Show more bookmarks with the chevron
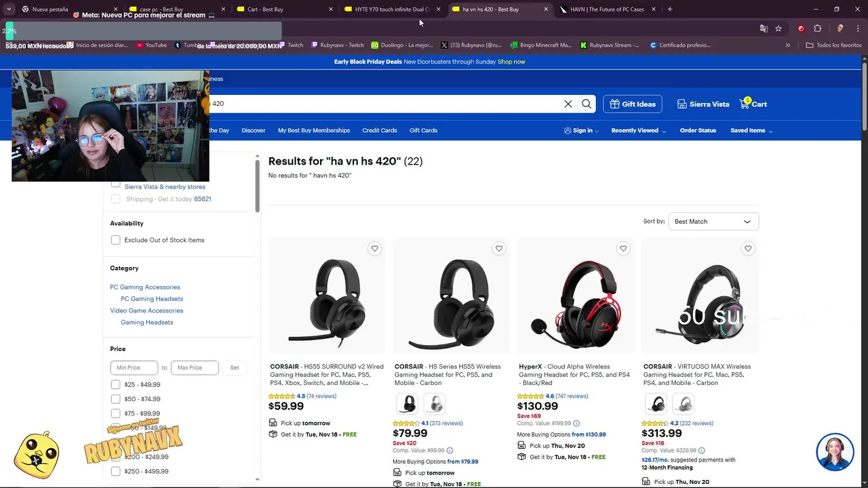 (788, 45)
